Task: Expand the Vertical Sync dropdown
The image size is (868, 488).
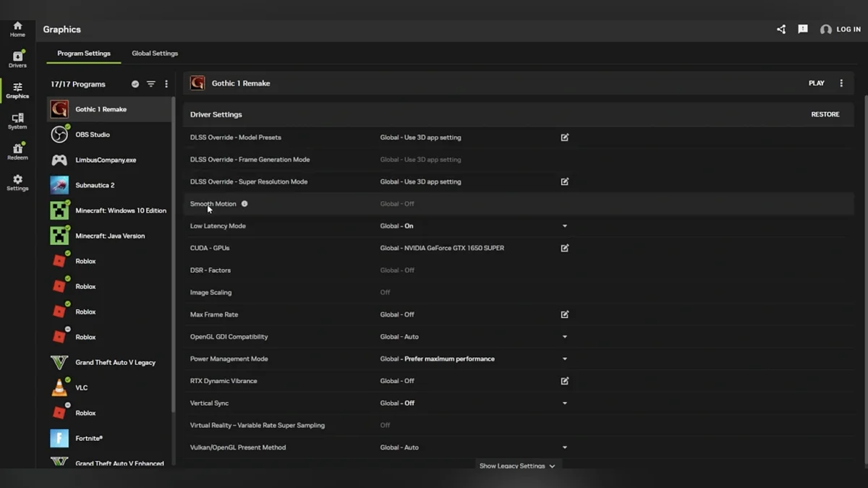Action: tap(565, 403)
